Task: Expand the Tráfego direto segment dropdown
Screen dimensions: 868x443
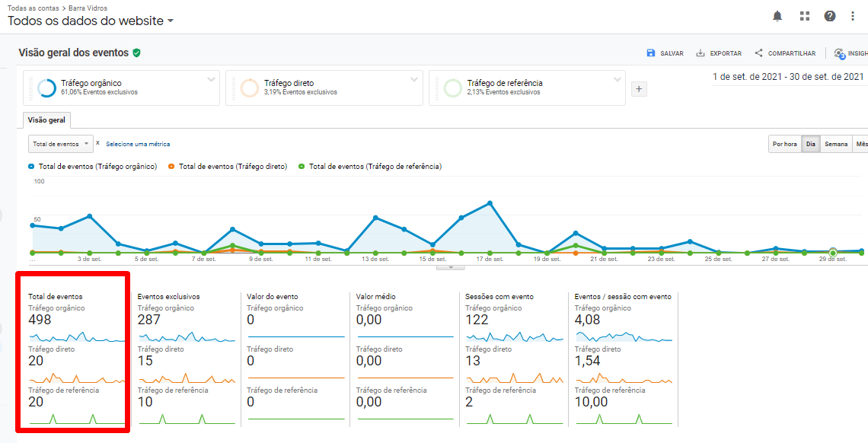Action: point(414,79)
